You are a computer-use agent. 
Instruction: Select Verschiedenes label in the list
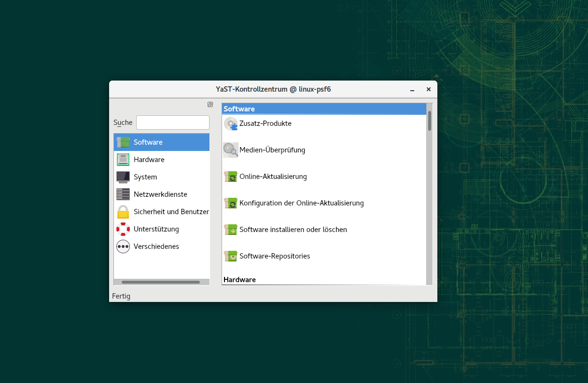point(156,246)
